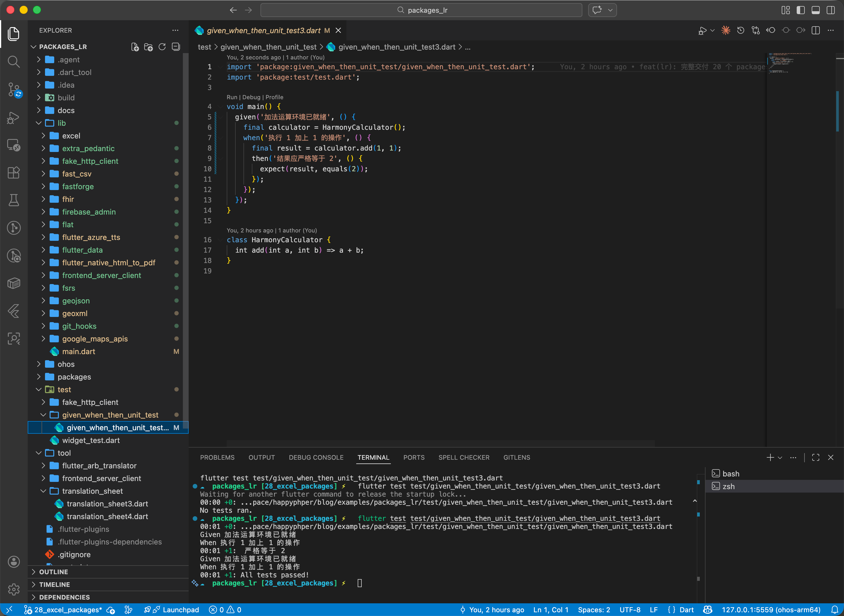Screen dimensions: 844x616
Task: Collapse all folders in Explorer
Action: coord(176,47)
